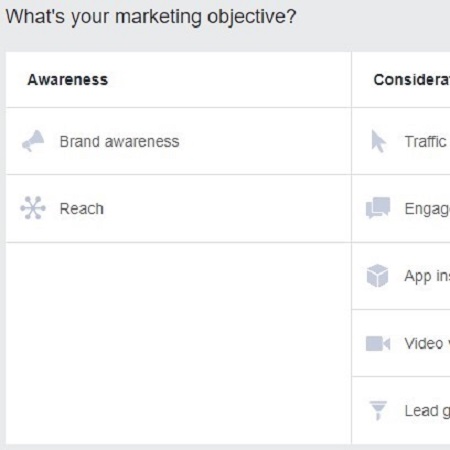This screenshot has width=450, height=450.
Task: Select the Video views objective label
Action: click(x=427, y=343)
